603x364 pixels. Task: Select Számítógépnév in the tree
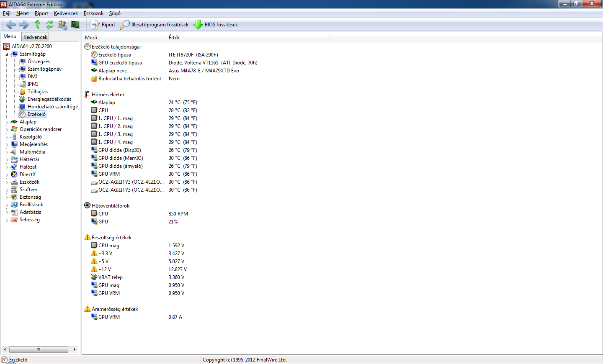pyautogui.click(x=44, y=69)
